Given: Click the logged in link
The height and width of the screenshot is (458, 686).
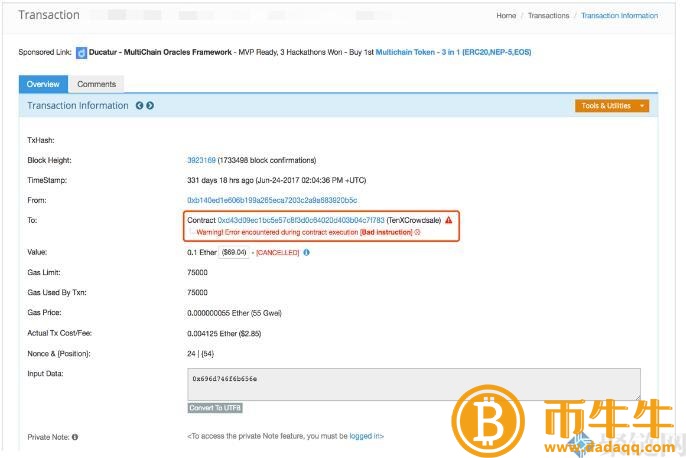Looking at the screenshot, I should click(365, 436).
